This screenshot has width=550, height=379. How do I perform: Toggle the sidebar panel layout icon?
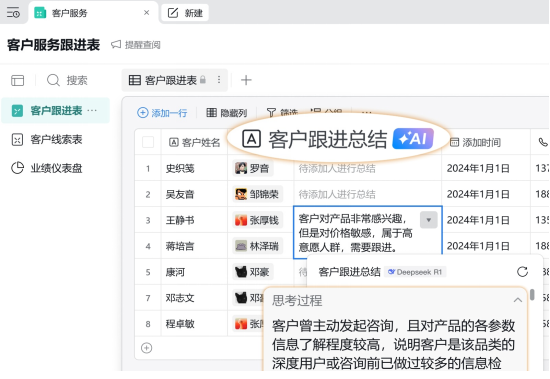tap(18, 80)
